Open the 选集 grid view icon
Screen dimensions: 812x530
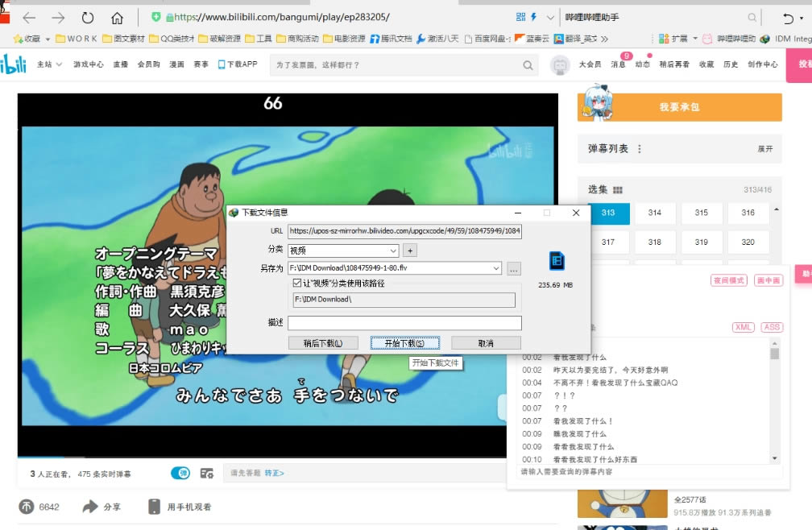(x=618, y=190)
